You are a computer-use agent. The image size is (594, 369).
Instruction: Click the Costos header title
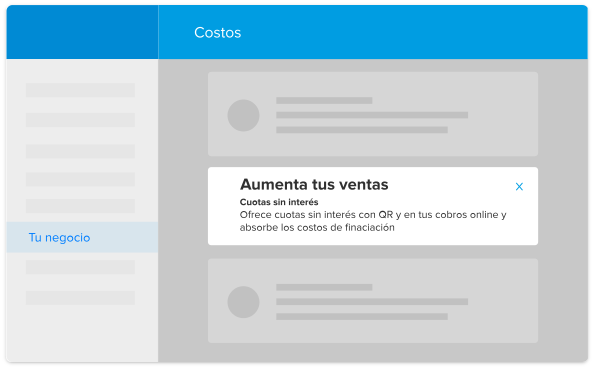pos(217,33)
